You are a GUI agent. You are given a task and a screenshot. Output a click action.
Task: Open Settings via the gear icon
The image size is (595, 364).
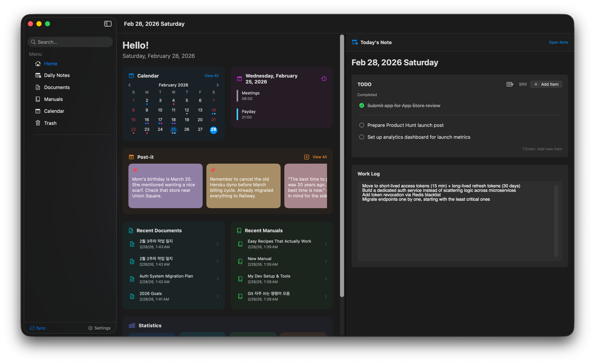click(x=91, y=328)
